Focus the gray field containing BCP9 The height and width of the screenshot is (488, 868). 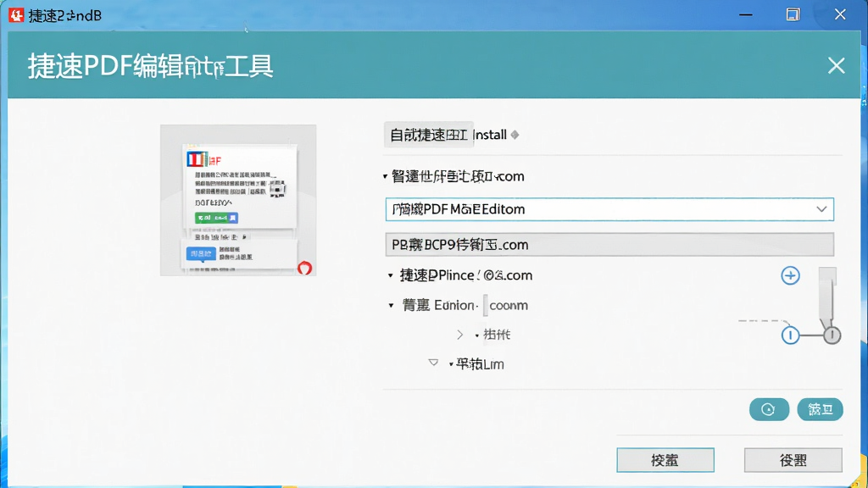609,245
